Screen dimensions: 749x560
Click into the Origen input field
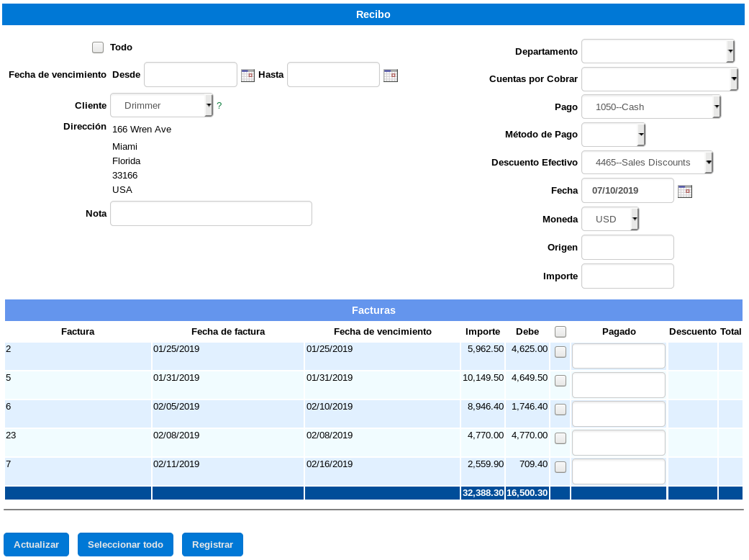(x=627, y=248)
